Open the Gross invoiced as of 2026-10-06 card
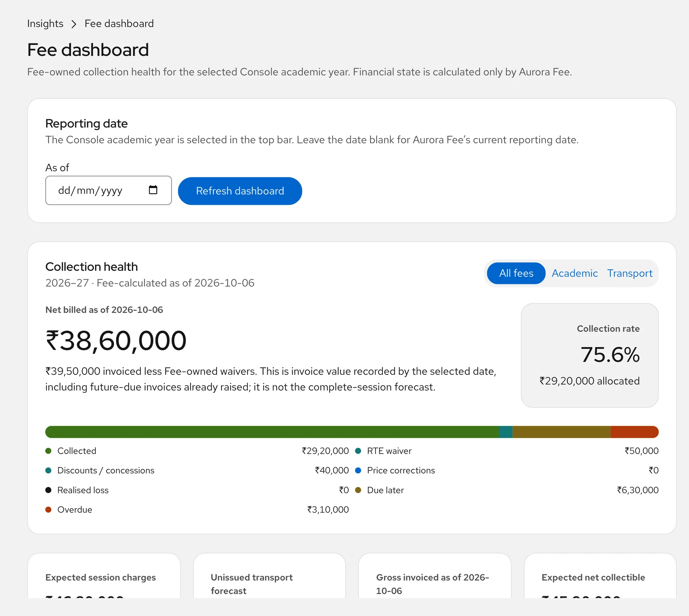This screenshot has height=616, width=689. click(435, 576)
